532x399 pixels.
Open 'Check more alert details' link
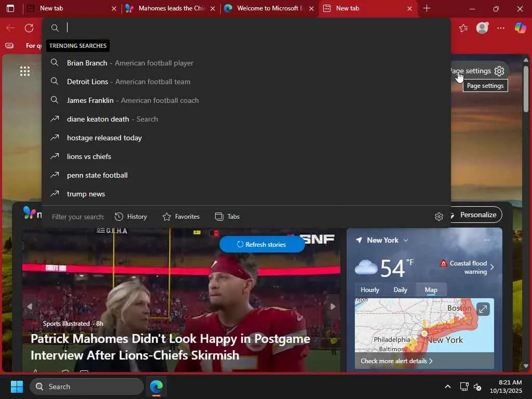[x=396, y=361]
